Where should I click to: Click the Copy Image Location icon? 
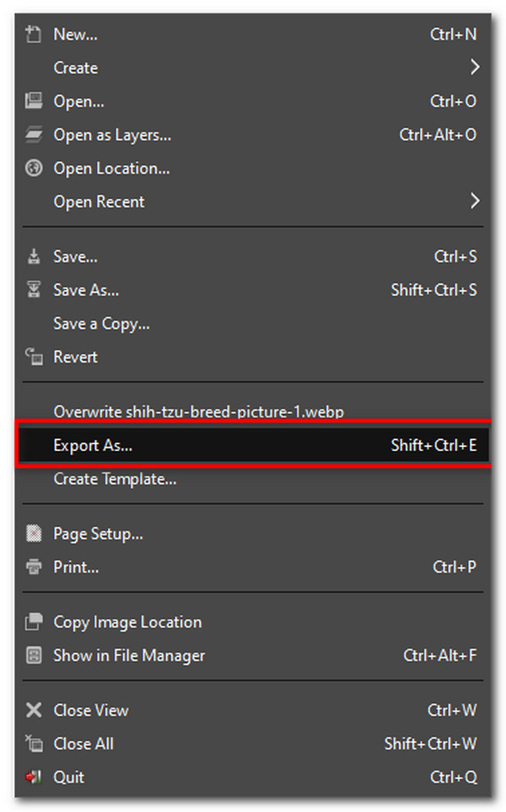point(34,622)
